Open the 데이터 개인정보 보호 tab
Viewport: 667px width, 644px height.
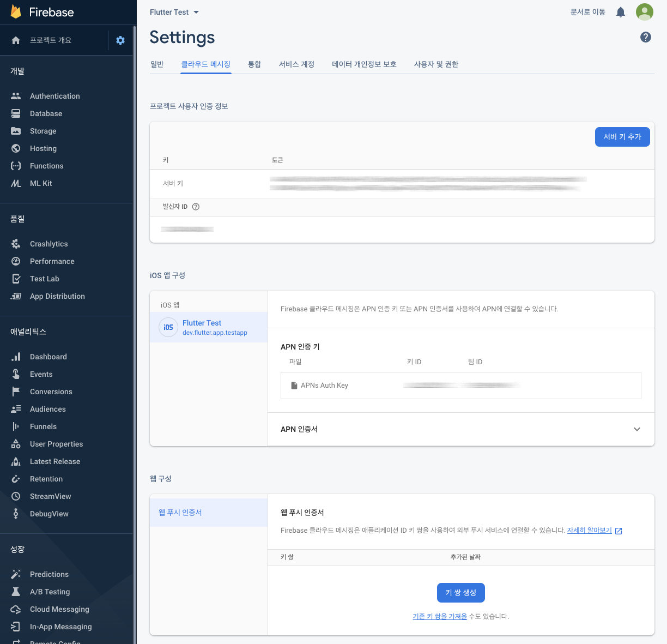364,64
